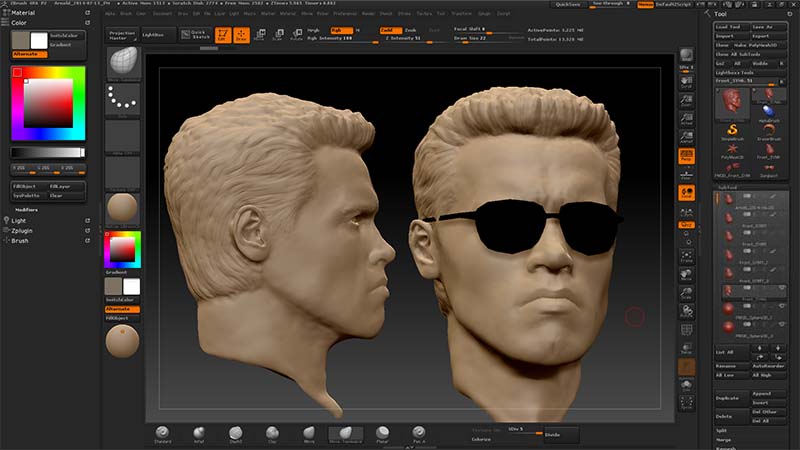The height and width of the screenshot is (450, 800).
Task: Click the Scroll canvas icon
Action: click(686, 82)
